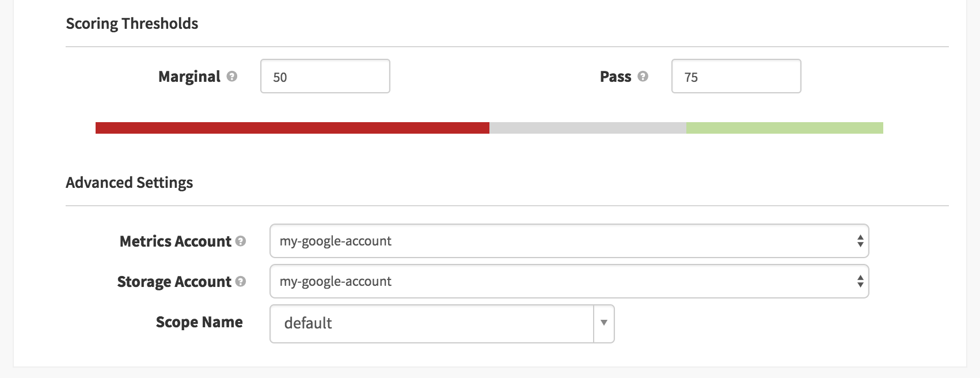Click the Storage Account select stepper arrows
This screenshot has width=980, height=378.
(860, 281)
